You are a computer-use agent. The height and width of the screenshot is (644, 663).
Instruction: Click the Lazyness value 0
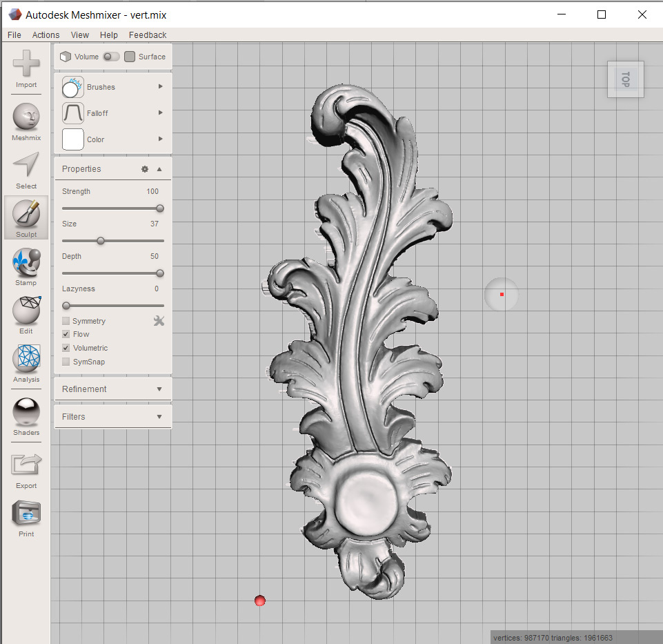point(157,289)
